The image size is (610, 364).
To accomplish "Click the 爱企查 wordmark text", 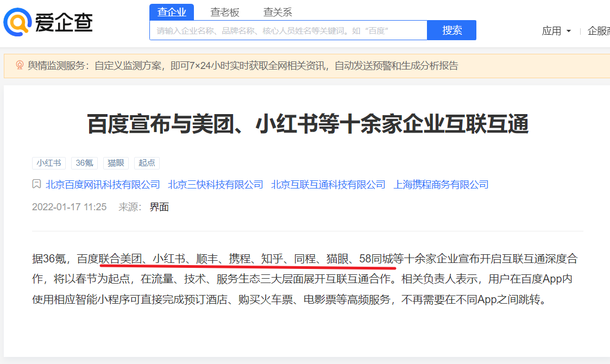I will (x=64, y=23).
